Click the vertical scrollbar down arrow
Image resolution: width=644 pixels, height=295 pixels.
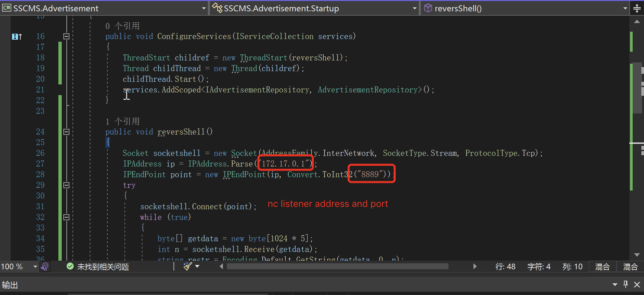(x=637, y=255)
